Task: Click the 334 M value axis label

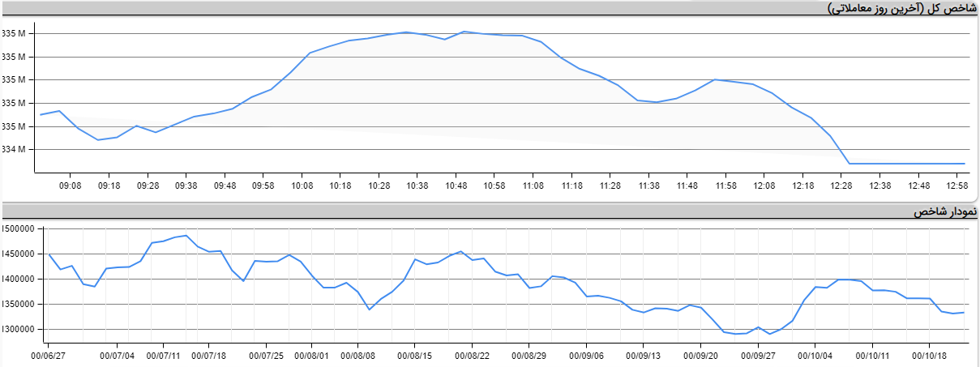Action: pyautogui.click(x=15, y=150)
